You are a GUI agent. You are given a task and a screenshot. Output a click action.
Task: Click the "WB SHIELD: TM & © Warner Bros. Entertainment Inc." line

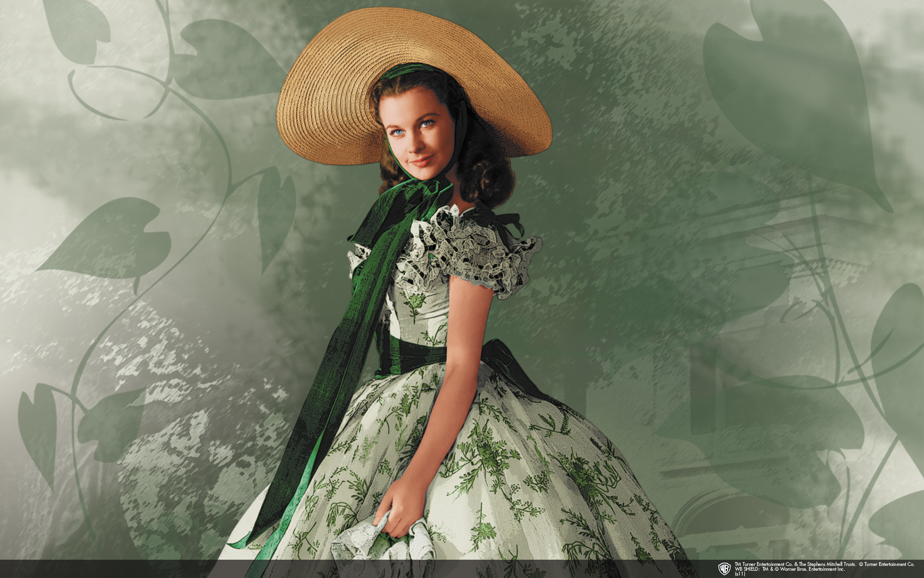point(790,569)
